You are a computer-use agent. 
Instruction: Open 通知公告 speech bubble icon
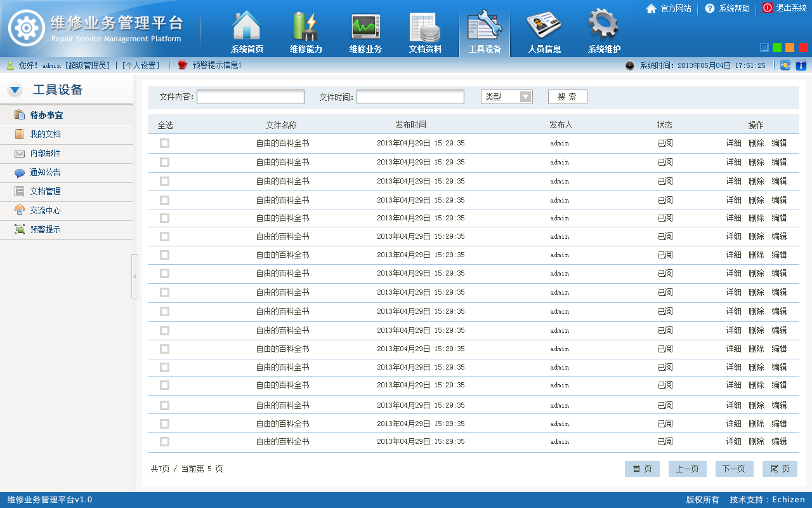[20, 173]
